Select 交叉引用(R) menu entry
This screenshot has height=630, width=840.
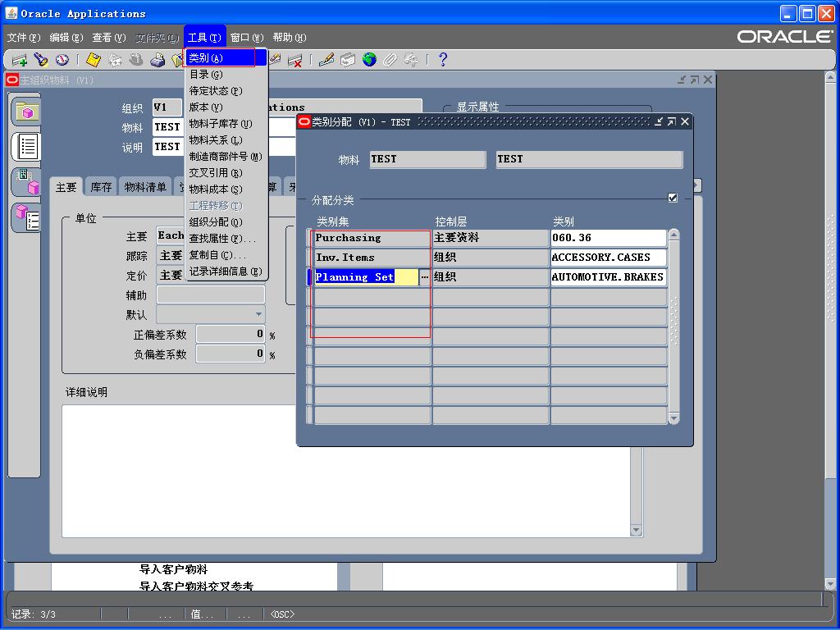pyautogui.click(x=226, y=173)
